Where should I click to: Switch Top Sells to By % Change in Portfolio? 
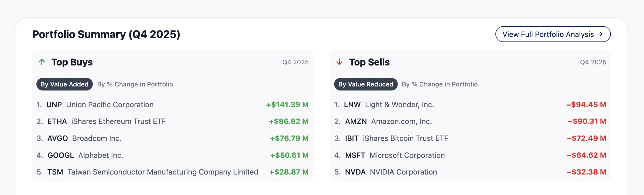(x=440, y=84)
